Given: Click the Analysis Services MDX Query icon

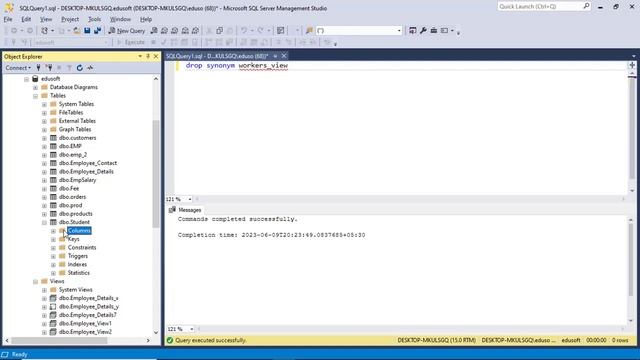Looking at the screenshot, I should 164,31.
